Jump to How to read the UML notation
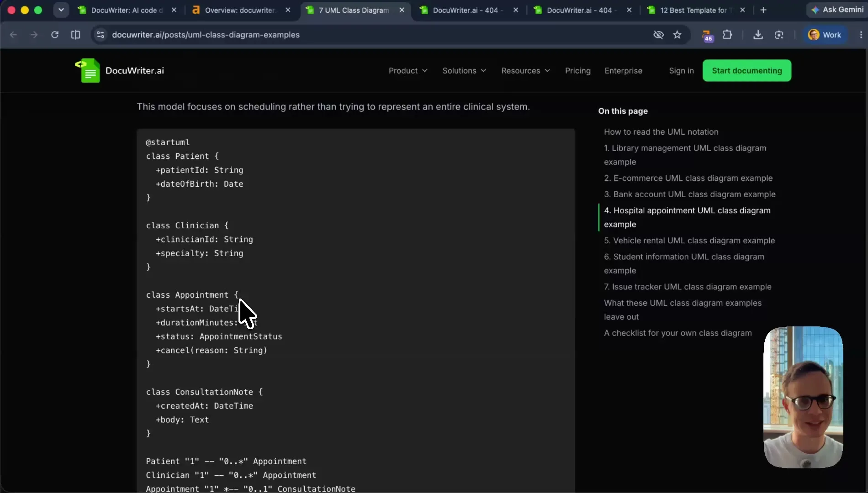This screenshot has height=493, width=868. [661, 132]
